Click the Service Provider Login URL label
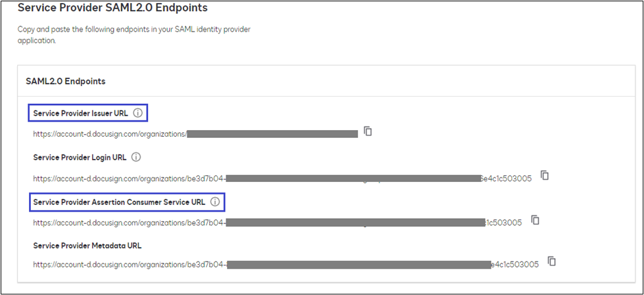 [80, 157]
